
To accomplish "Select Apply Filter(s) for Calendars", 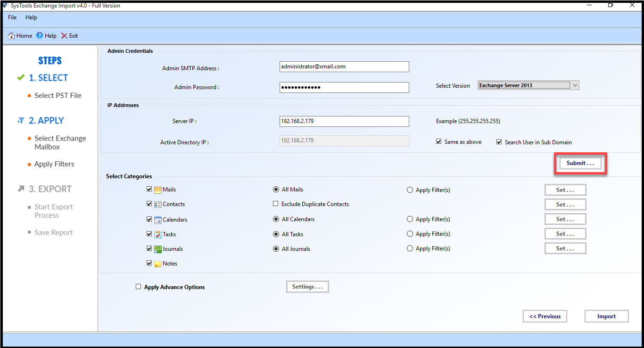I will coord(410,219).
